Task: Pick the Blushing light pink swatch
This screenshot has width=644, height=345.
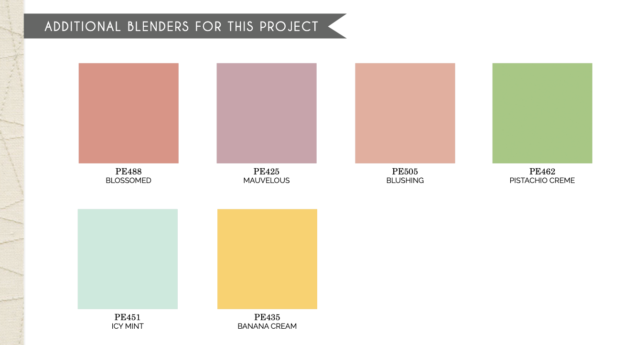Action: [x=405, y=113]
